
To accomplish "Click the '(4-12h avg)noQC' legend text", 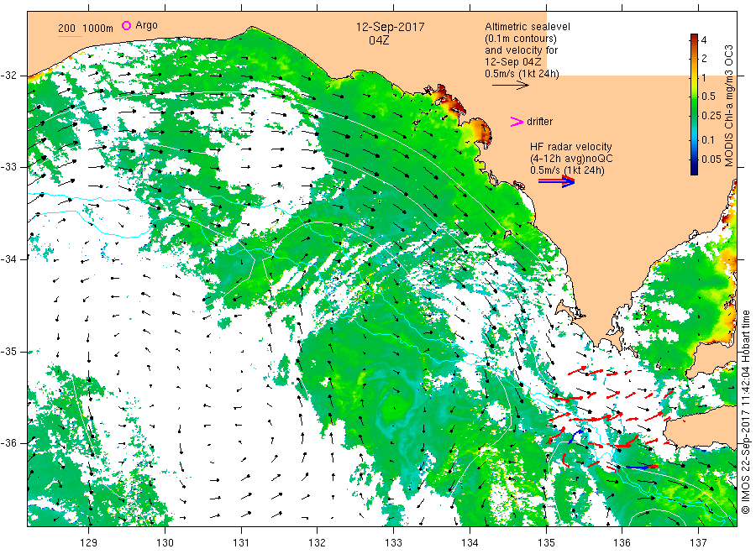I will coord(571,159).
